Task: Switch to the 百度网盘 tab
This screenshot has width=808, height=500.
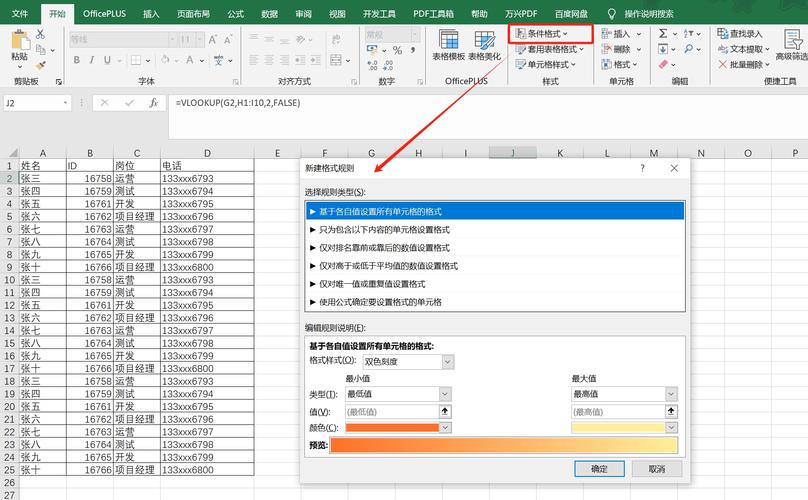Action: 571,13
